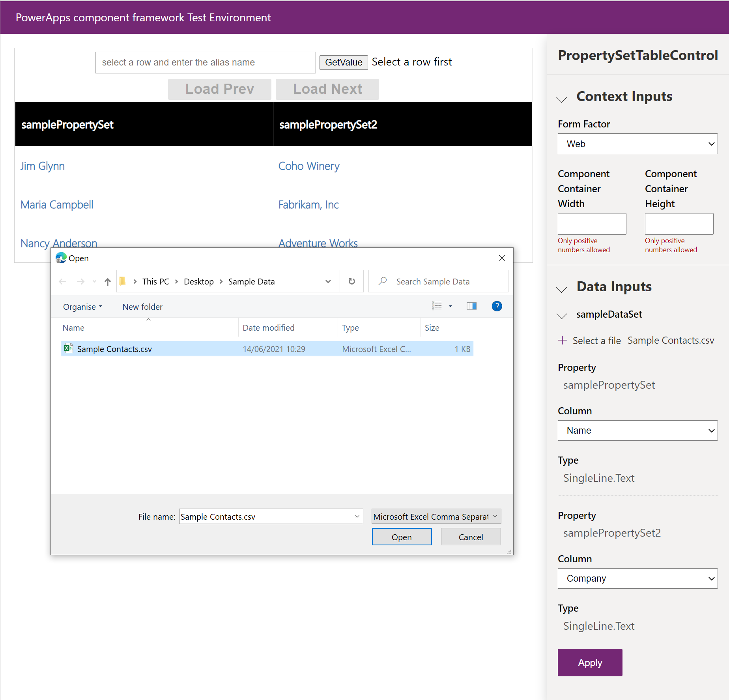This screenshot has height=700, width=729.
Task: Close the Open file dialog
Action: click(x=502, y=258)
